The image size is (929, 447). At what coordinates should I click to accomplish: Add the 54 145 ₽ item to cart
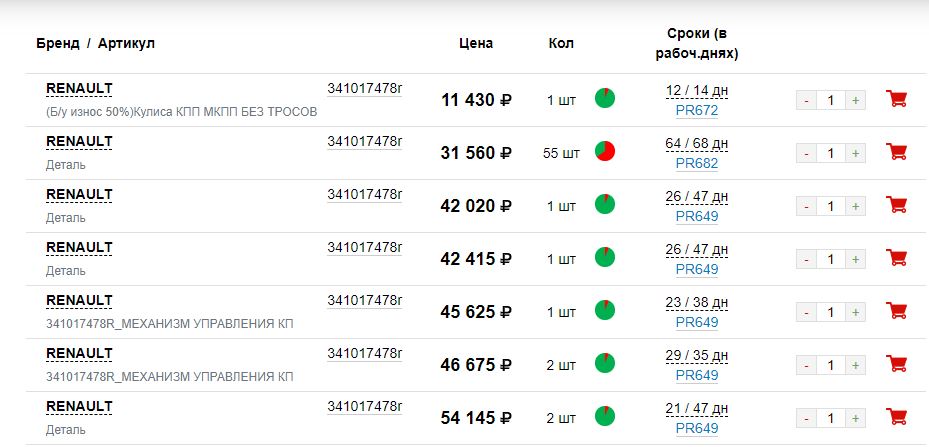pyautogui.click(x=897, y=417)
